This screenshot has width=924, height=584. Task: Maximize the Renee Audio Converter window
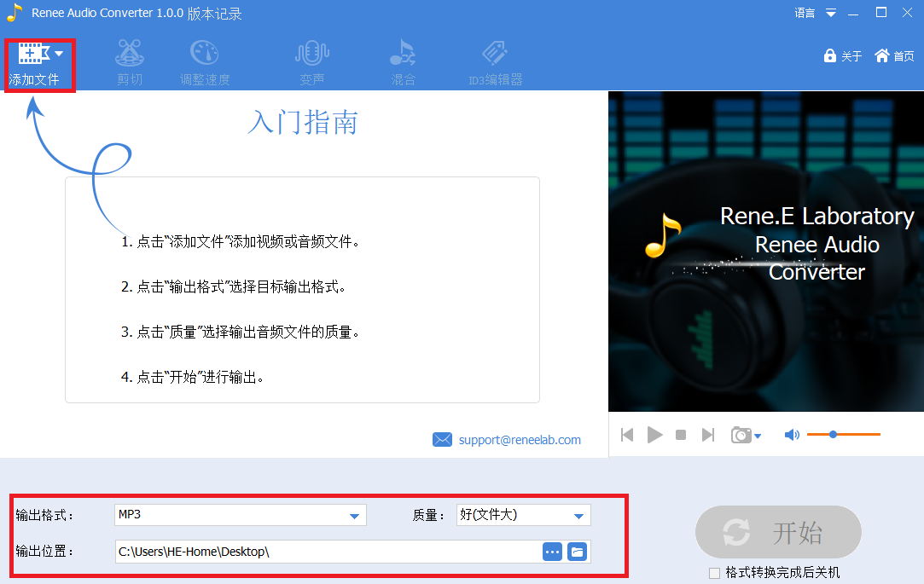pos(881,13)
